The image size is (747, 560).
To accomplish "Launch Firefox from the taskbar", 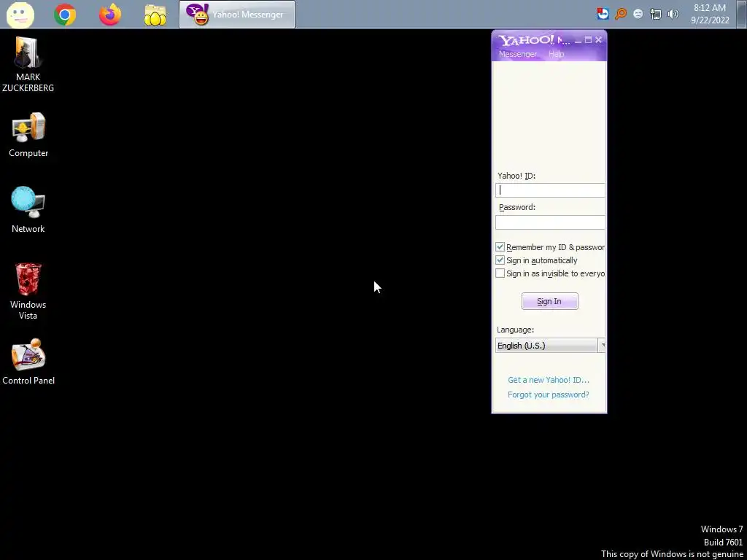I will (x=110, y=15).
